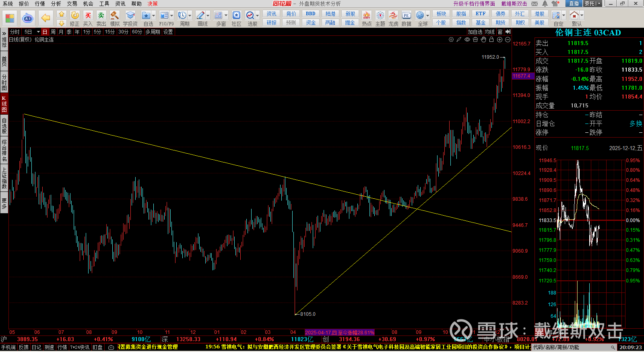Open the 分析 menu
Image resolution: width=644 pixels, height=352 pixels.
point(56,4)
